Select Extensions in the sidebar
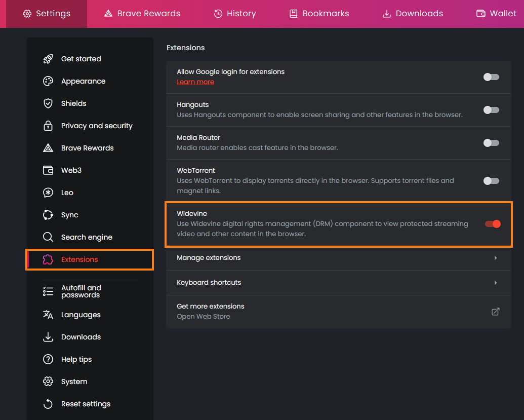This screenshot has height=420, width=524. pos(90,259)
